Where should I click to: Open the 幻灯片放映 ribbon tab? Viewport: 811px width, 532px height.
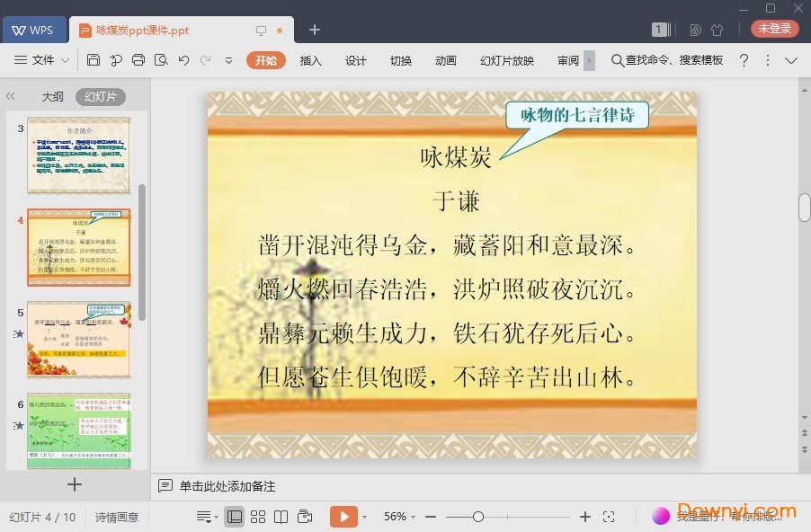[x=505, y=61]
